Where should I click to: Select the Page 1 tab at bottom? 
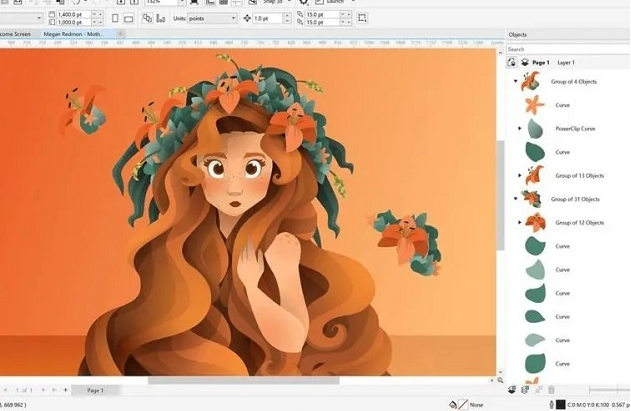[x=95, y=389]
